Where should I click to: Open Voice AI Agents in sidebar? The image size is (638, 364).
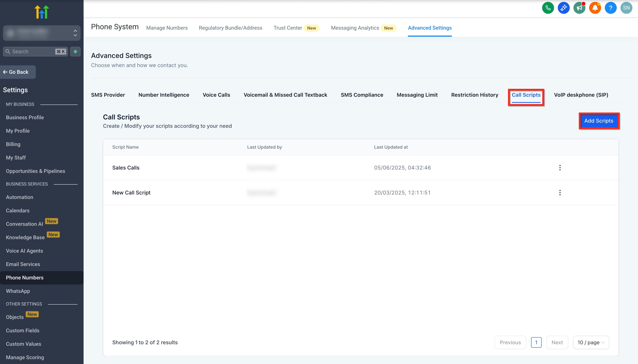pos(24,251)
